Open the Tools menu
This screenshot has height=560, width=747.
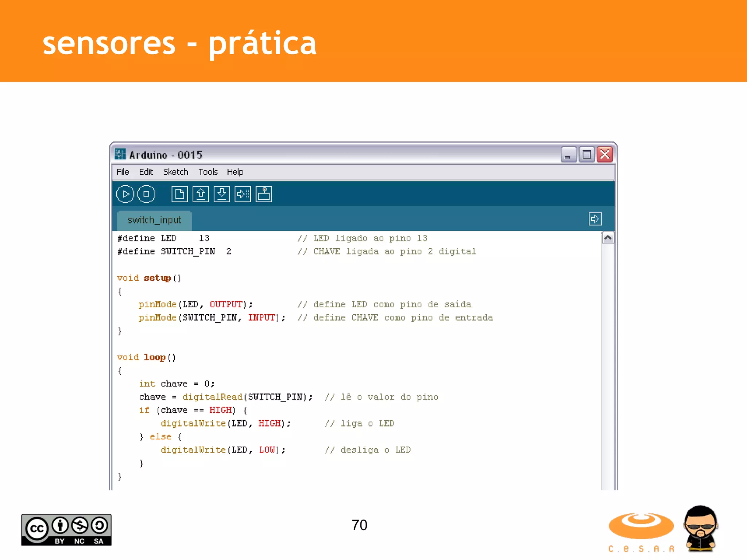(208, 172)
